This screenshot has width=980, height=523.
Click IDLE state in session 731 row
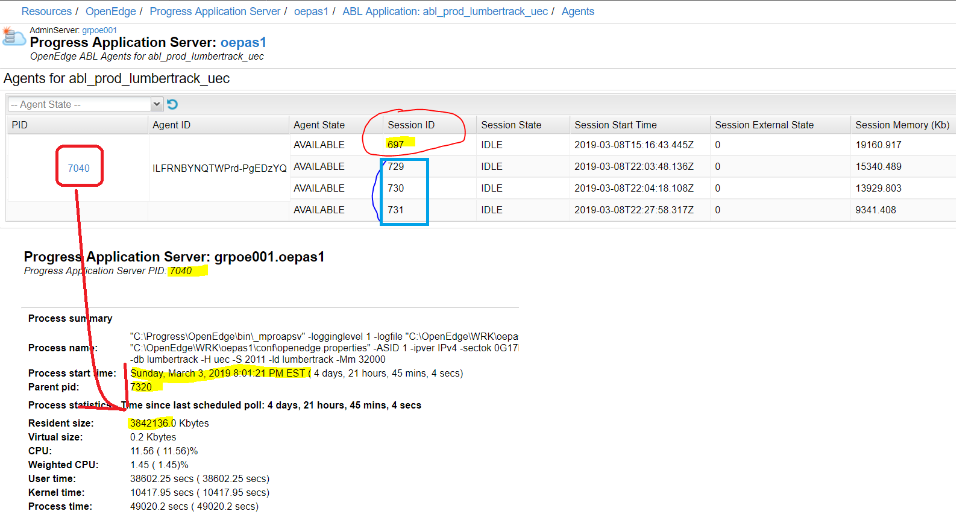[492, 210]
